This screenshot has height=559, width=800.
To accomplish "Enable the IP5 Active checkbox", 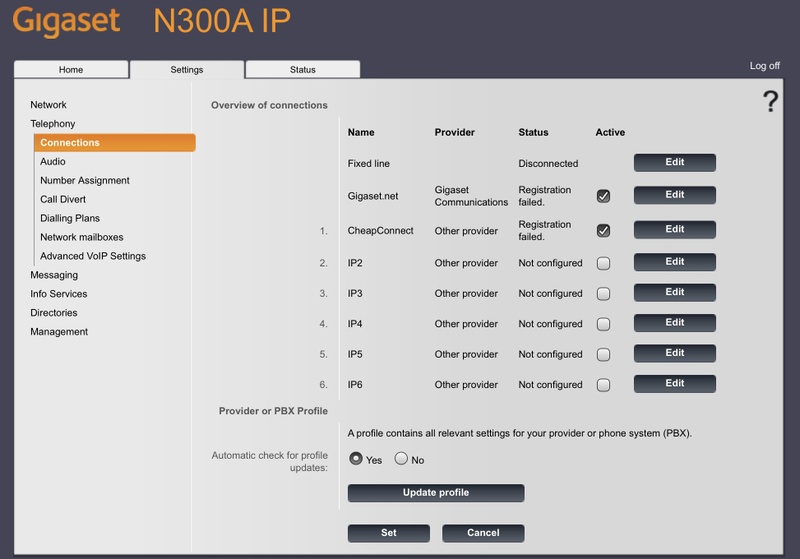I will (603, 354).
